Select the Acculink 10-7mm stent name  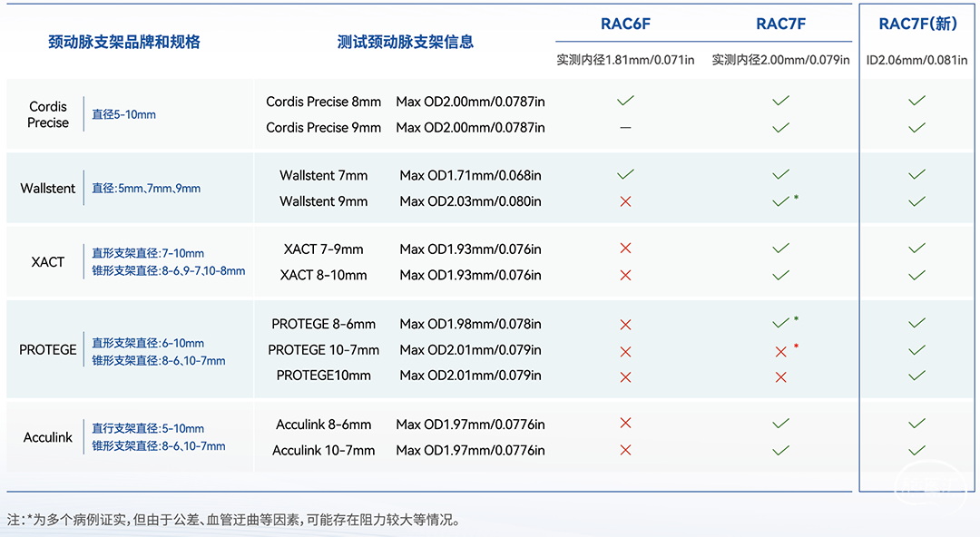point(323,450)
